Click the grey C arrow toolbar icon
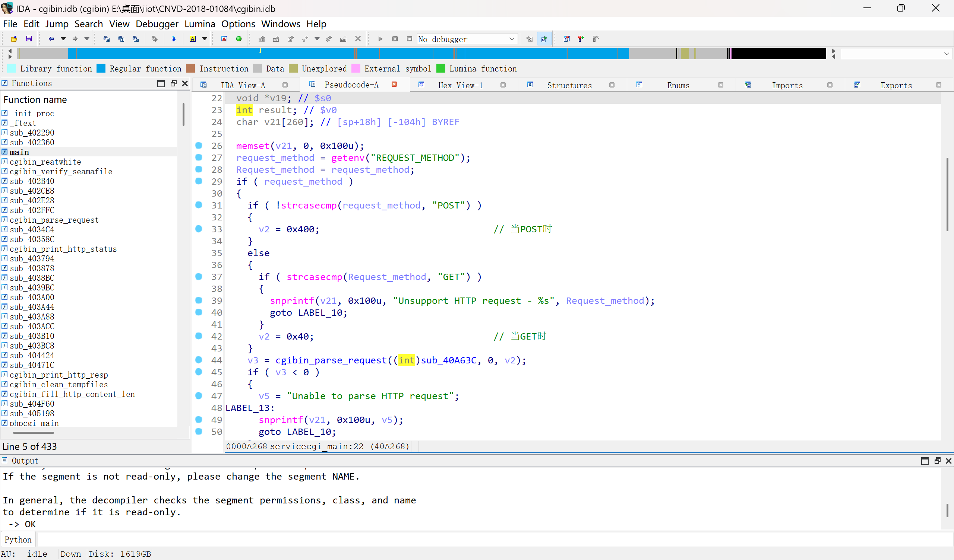This screenshot has width=954, height=560. pos(529,39)
